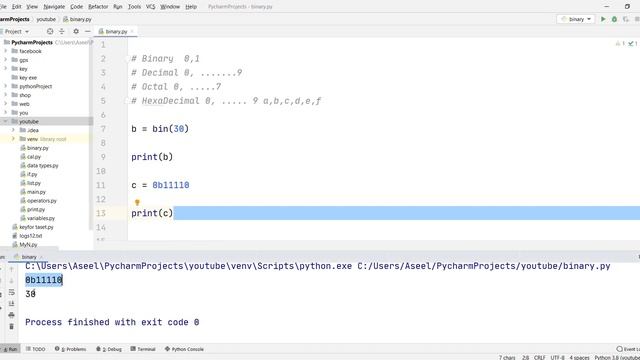Expand the key folder
The width and height of the screenshot is (640, 360).
coord(6,69)
